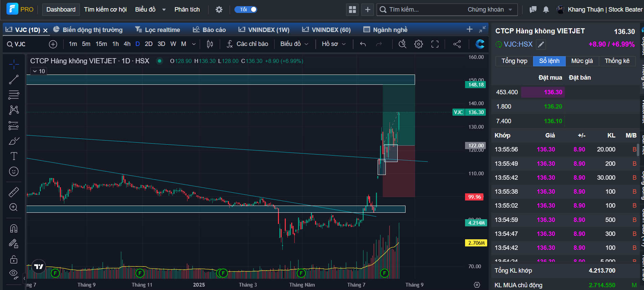This screenshot has height=290, width=644.
Task: Toggle magnet mode for drawings
Action: pos(14,228)
